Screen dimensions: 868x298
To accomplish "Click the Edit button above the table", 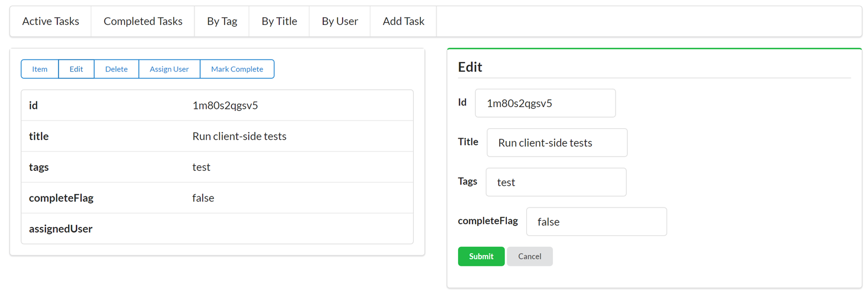I will tap(76, 69).
